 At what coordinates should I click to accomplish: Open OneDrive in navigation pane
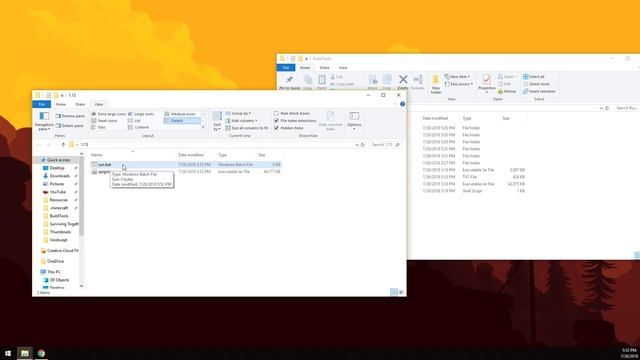coord(55,261)
